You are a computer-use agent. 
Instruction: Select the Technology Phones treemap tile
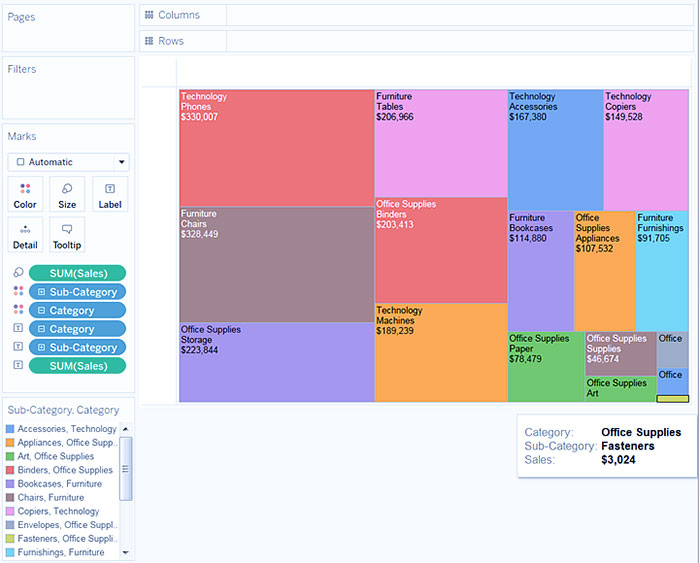277,148
